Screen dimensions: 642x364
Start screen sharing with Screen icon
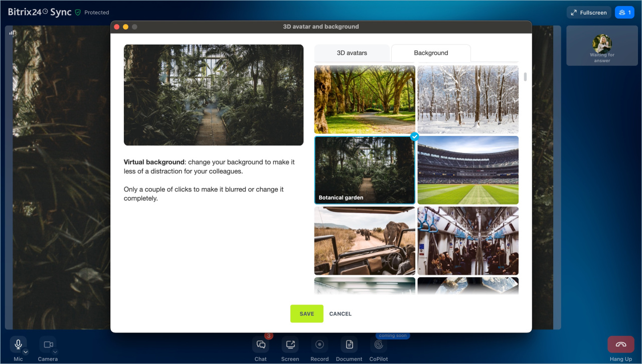290,344
